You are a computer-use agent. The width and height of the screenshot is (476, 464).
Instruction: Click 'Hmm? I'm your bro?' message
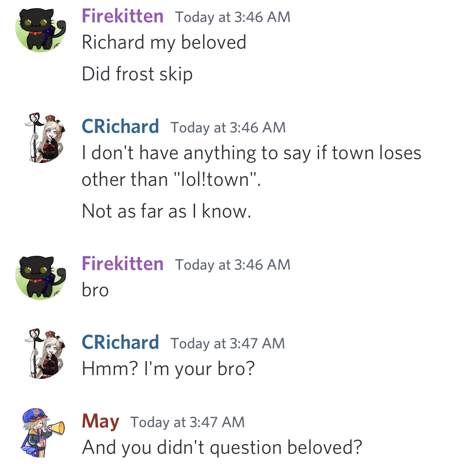168,369
